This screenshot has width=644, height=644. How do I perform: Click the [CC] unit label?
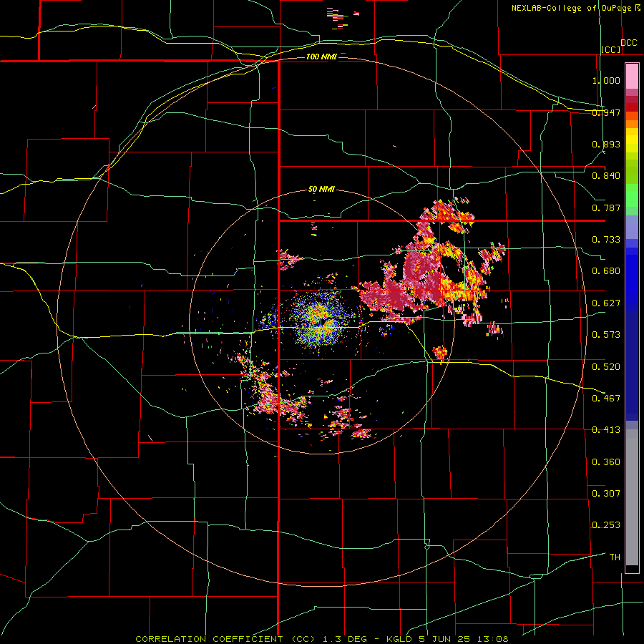coord(611,49)
